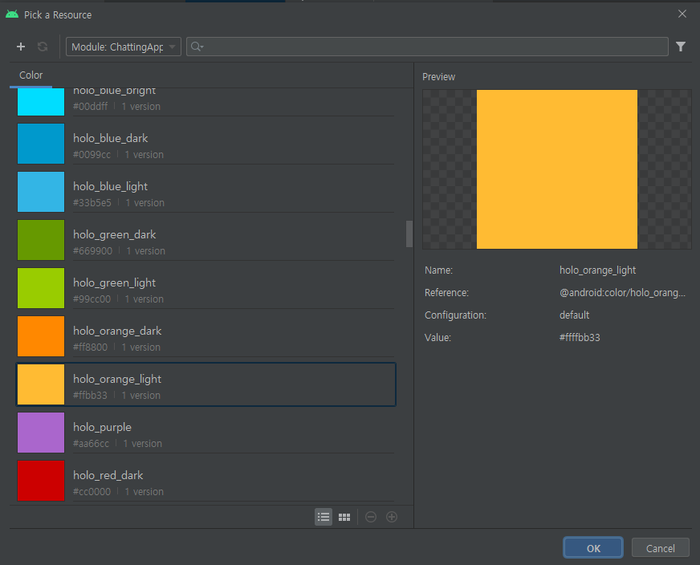Select the Color tab
This screenshot has height=565, width=700.
[31, 75]
